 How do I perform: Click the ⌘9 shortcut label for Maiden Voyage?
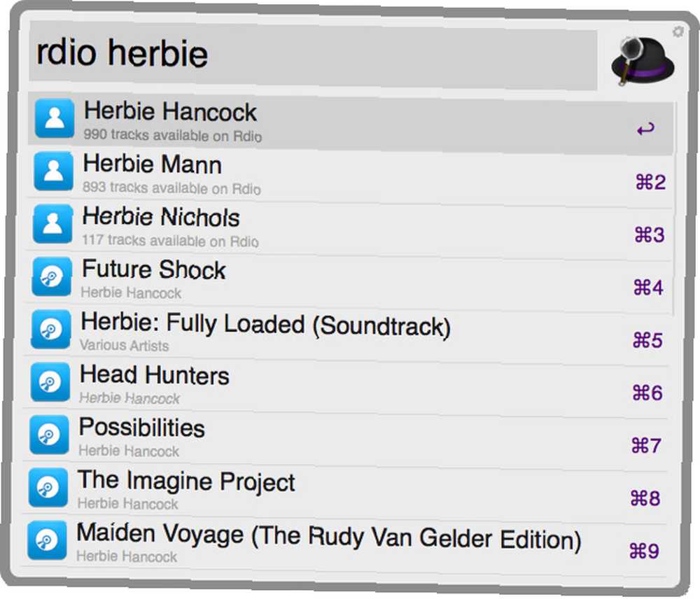[x=644, y=551]
